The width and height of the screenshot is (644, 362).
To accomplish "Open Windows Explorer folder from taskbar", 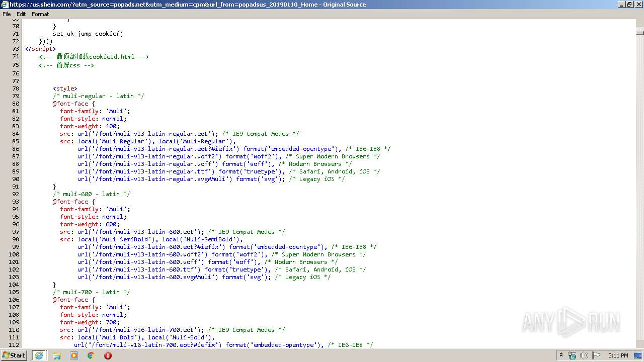I will (57, 355).
